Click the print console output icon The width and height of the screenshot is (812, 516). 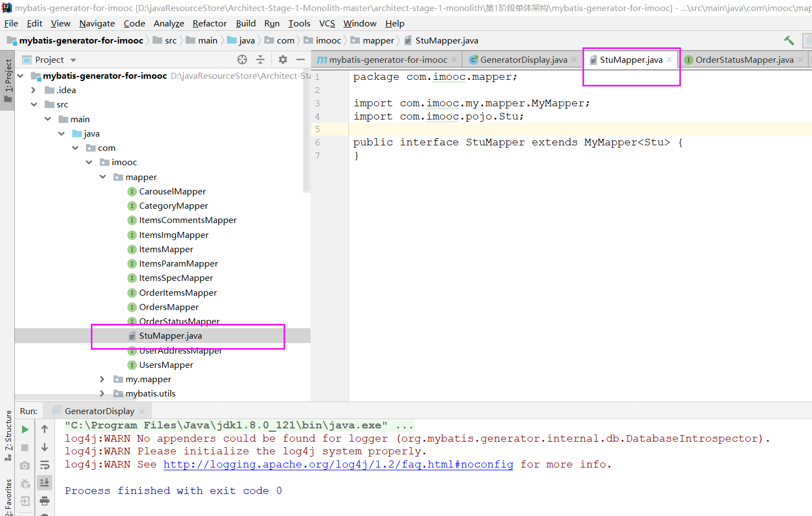45,501
